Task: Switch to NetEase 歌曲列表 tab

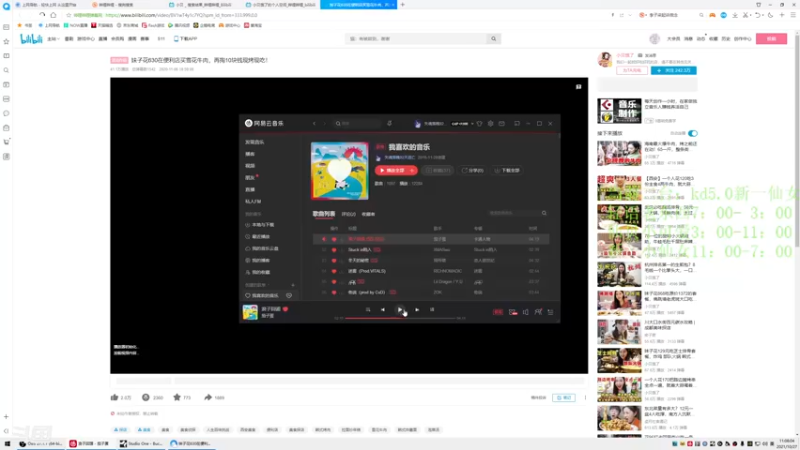Action: coord(323,214)
